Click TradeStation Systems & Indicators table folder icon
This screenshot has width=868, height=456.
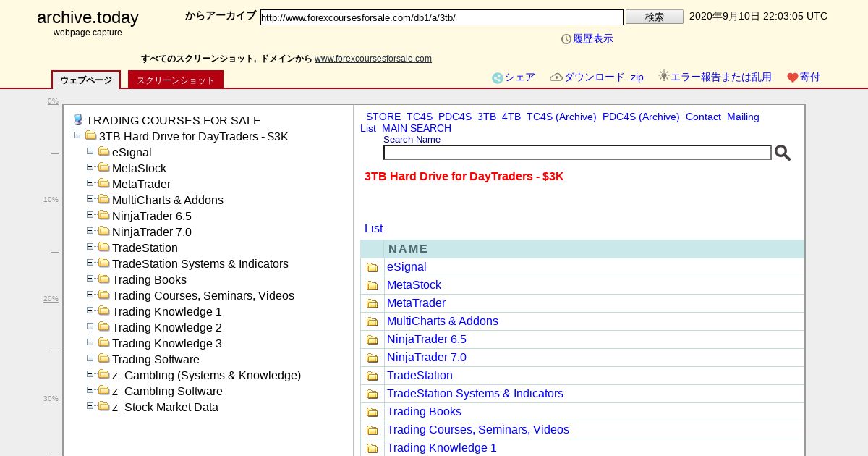(373, 394)
